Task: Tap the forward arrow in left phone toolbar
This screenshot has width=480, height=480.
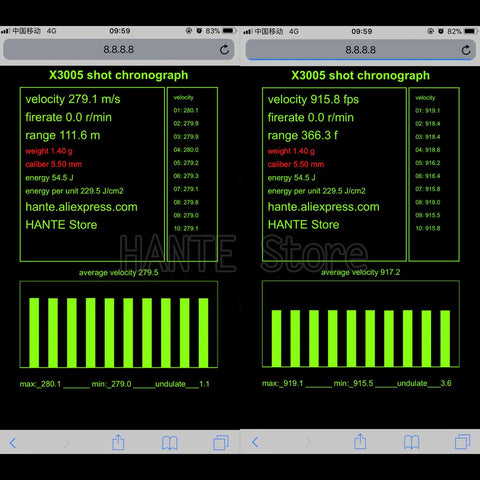Action: (66, 443)
